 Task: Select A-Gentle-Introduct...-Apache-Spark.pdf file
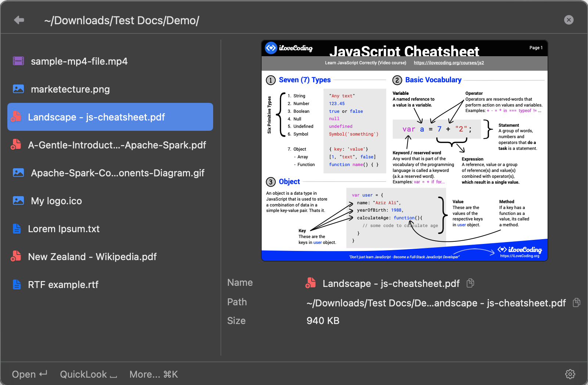(110, 145)
